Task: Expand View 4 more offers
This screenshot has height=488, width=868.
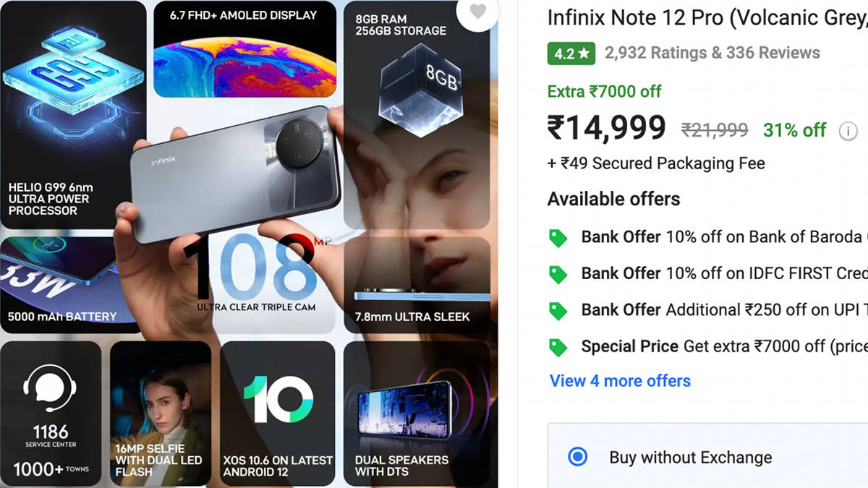Action: click(x=620, y=381)
